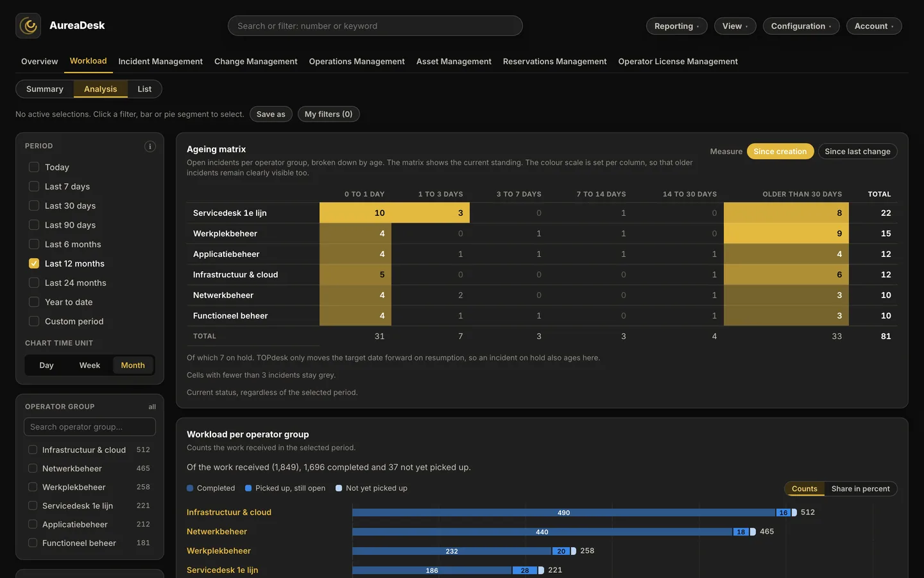Open the Werkplekbeheer workload row label
Screen dimensions: 924x578
point(219,551)
